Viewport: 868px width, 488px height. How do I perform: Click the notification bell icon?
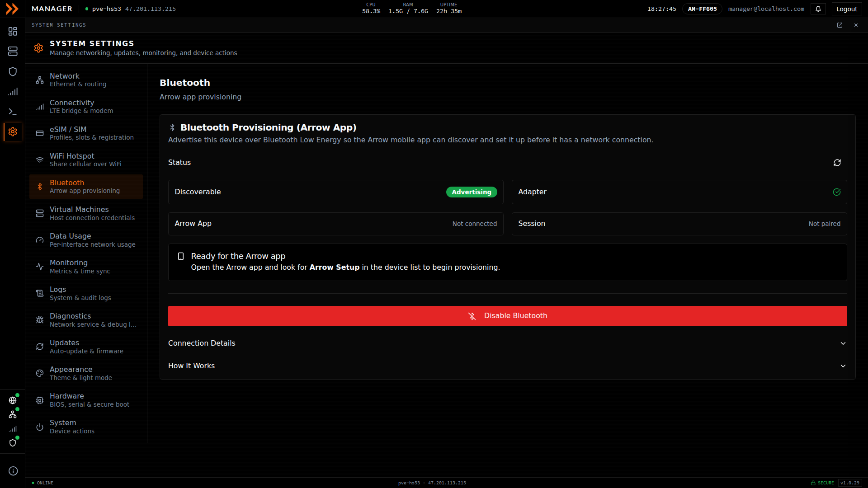(x=818, y=9)
